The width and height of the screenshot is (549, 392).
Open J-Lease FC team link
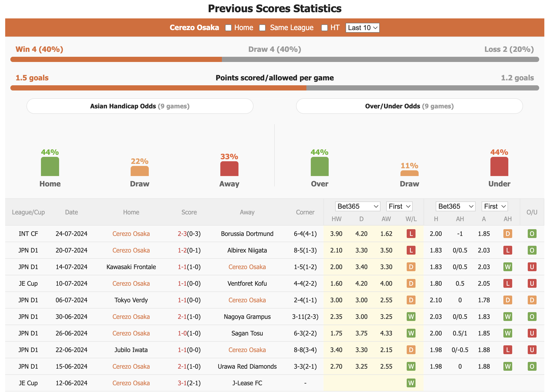pos(247,383)
